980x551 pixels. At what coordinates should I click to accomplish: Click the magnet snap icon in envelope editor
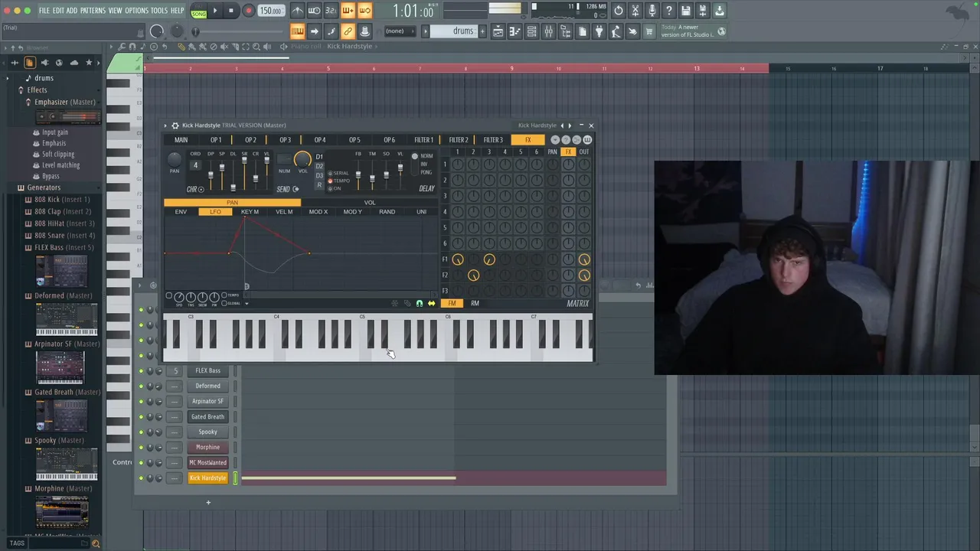pyautogui.click(x=419, y=304)
